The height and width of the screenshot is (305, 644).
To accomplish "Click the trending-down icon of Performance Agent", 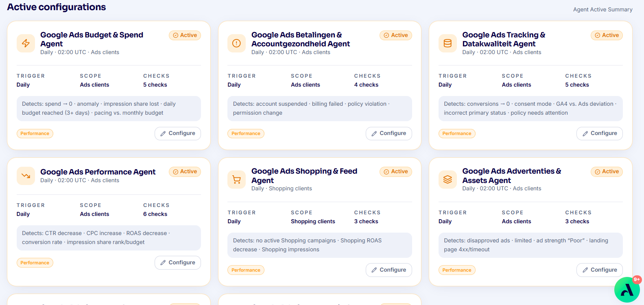I will tap(26, 176).
